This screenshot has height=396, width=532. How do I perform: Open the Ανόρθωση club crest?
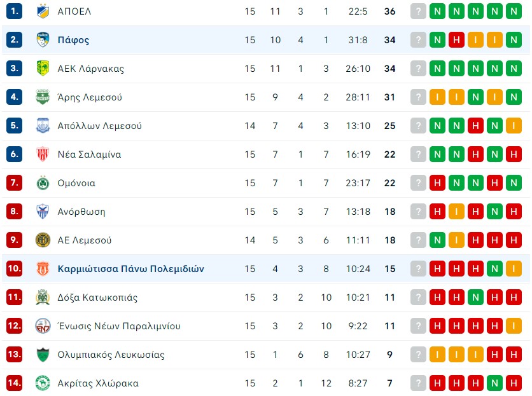(43, 212)
